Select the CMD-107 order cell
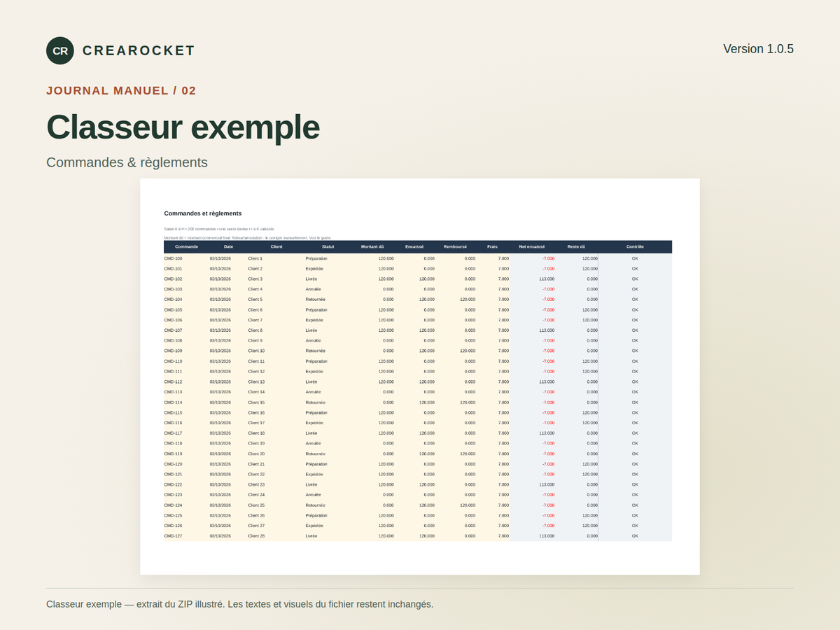840x630 pixels. click(173, 330)
